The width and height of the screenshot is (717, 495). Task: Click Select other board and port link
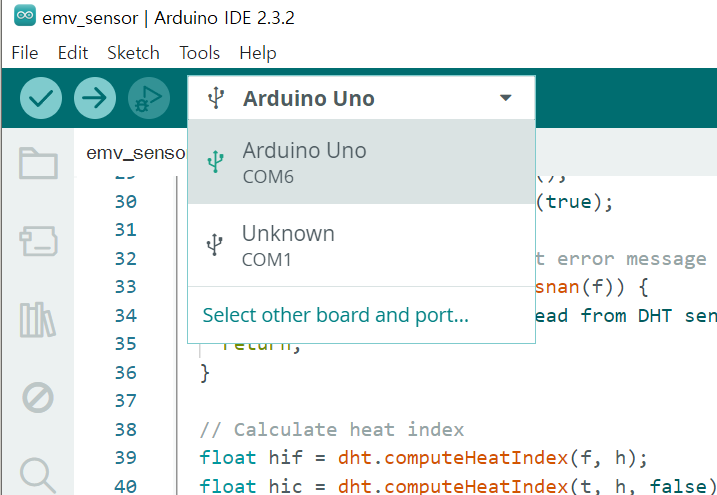click(x=335, y=315)
